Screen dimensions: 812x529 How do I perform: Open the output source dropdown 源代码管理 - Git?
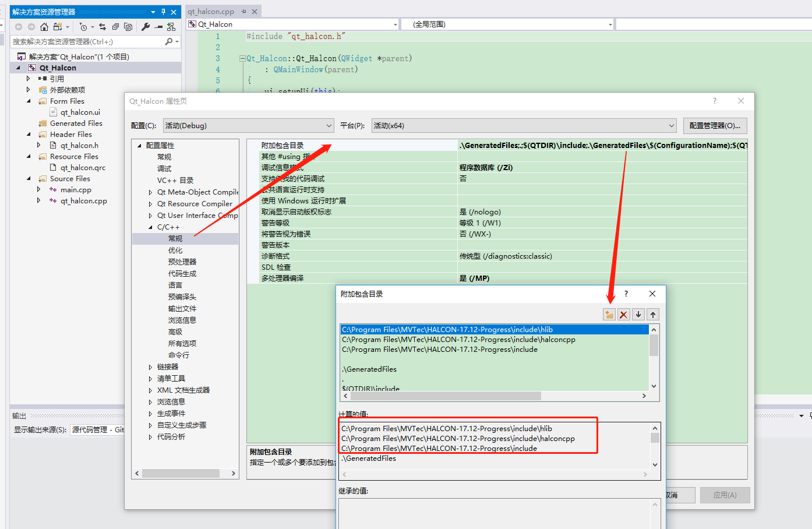(97, 429)
